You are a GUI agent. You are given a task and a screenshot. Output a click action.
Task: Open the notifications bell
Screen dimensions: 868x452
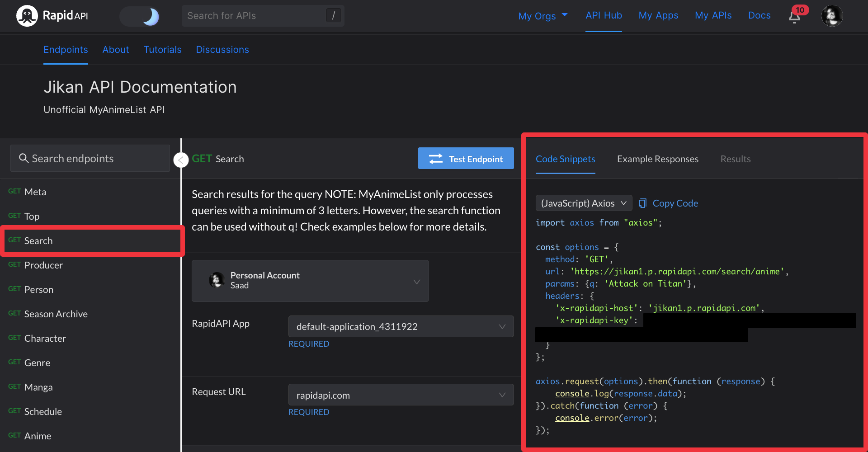point(795,16)
